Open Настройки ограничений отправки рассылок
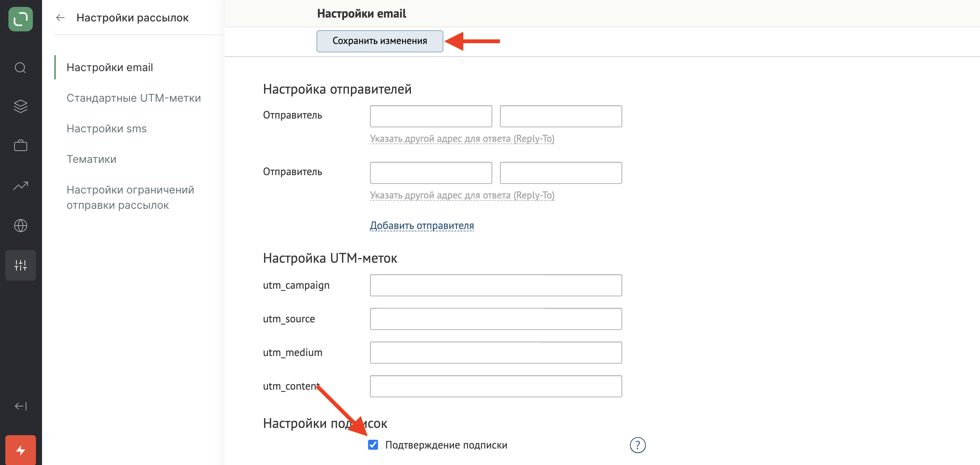980x465 pixels. coord(130,197)
